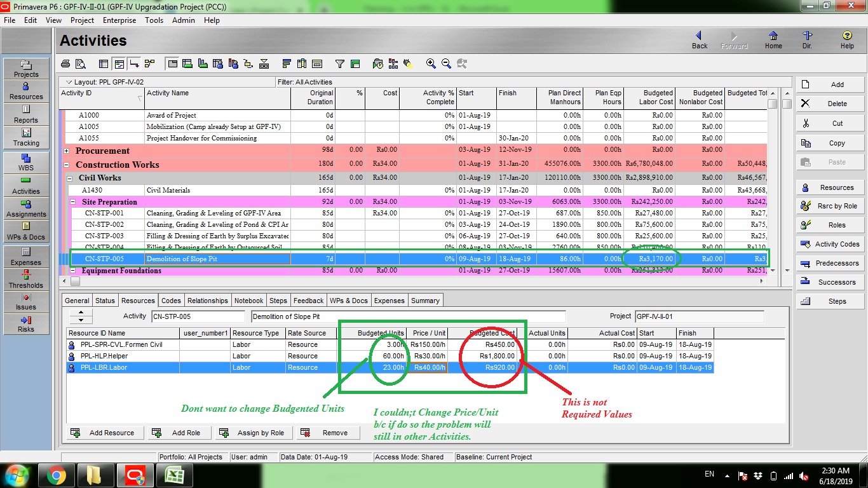Zoom in with the magnifier plus icon
Viewport: 868px width, 488px height.
click(x=431, y=64)
